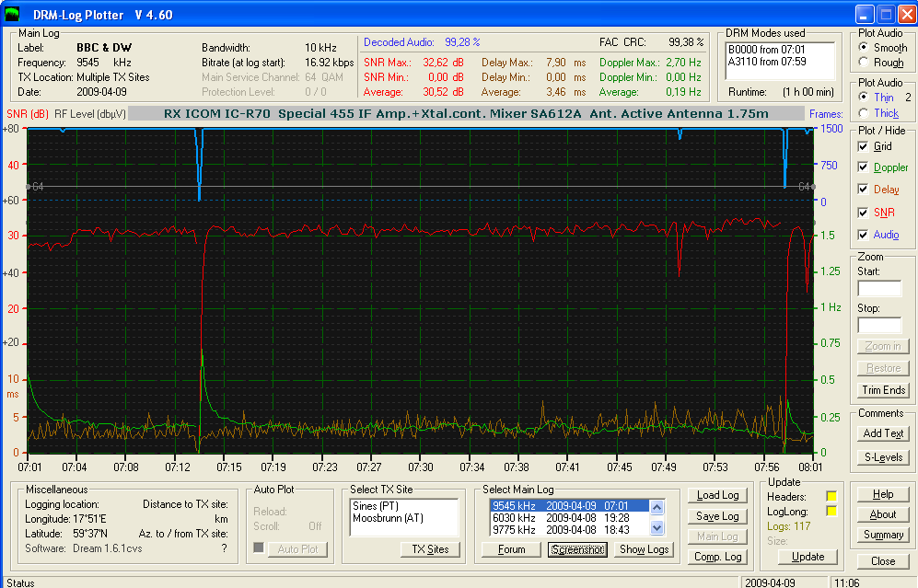Uncheck the Doppler plot checkbox
Viewport: 918px width, 588px height.
(863, 167)
